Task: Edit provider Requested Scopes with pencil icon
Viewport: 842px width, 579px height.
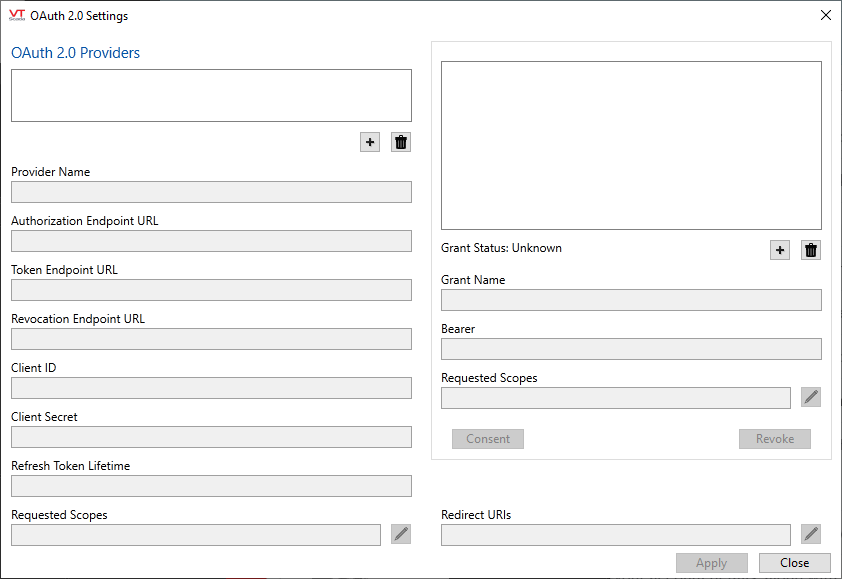Action: [x=401, y=534]
